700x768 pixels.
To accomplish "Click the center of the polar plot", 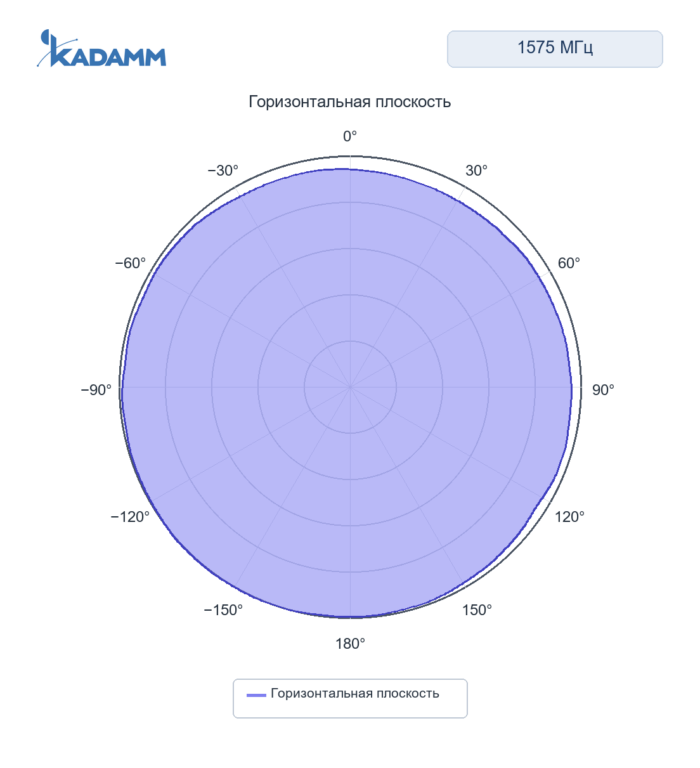I will click(350, 387).
